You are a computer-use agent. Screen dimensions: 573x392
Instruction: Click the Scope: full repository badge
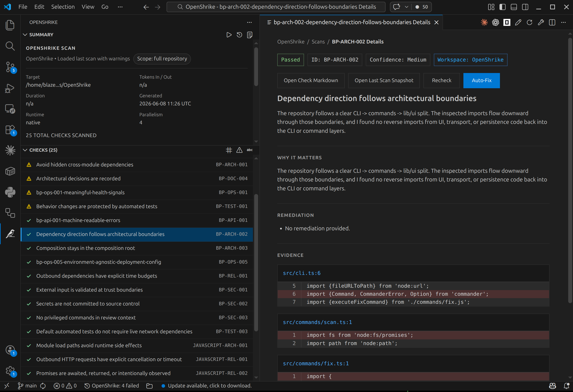tap(162, 59)
